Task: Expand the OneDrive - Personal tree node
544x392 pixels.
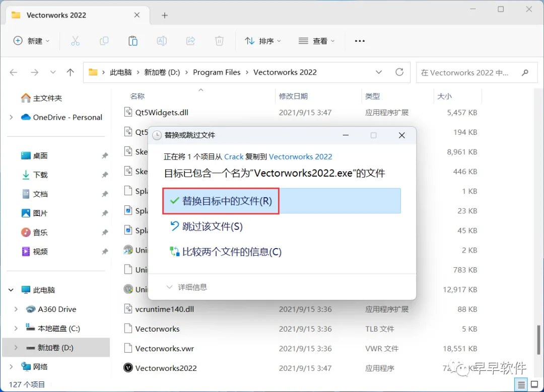Action: pyautogui.click(x=11, y=117)
